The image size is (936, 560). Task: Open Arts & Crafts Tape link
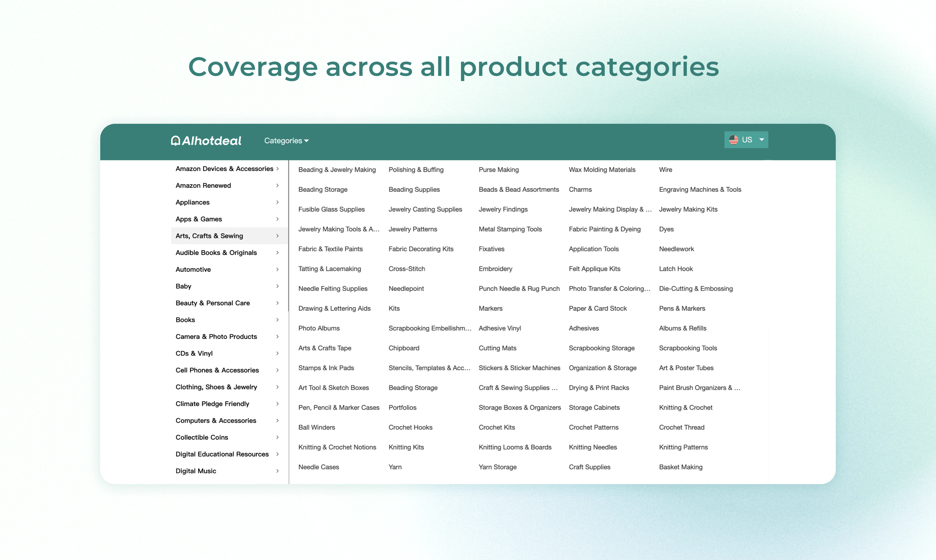325,348
